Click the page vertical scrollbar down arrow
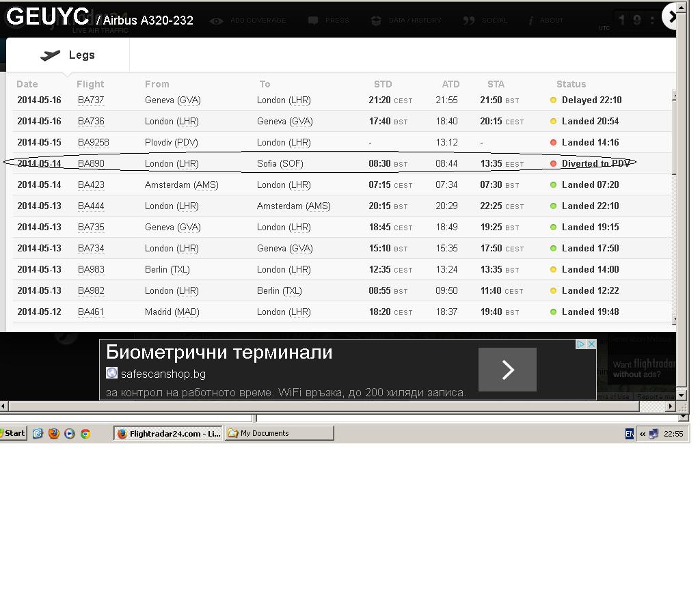 point(682,396)
